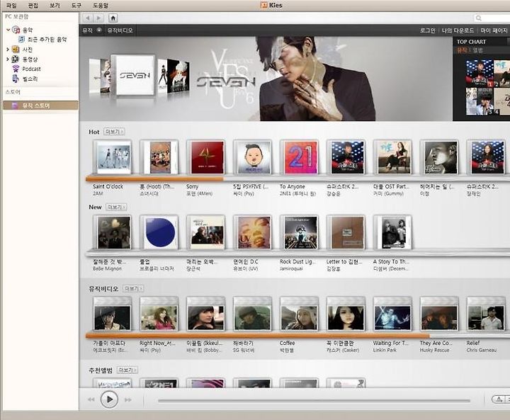
Task: Open the Gummy OST album cover
Action: (x=393, y=158)
